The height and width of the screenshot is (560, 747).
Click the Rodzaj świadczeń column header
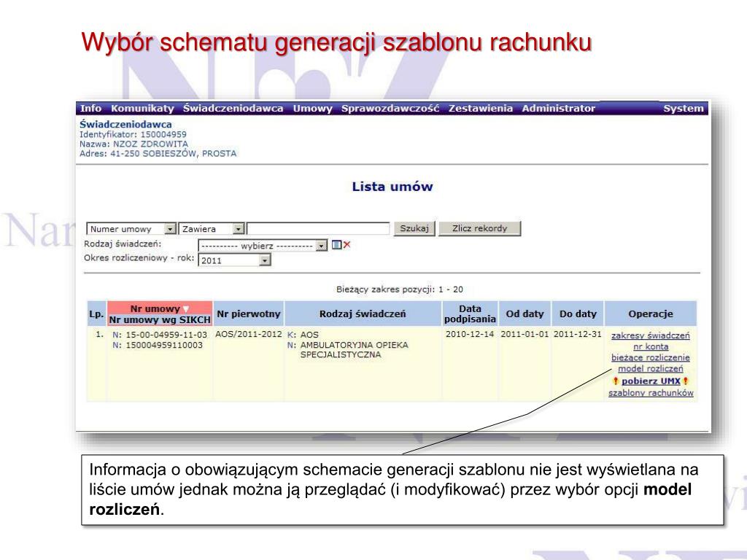[363, 314]
